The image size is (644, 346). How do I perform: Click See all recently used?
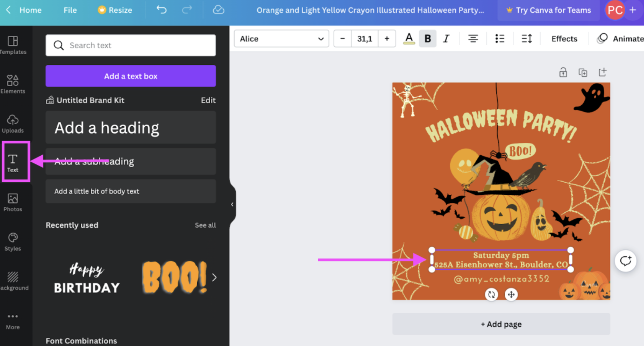(205, 225)
